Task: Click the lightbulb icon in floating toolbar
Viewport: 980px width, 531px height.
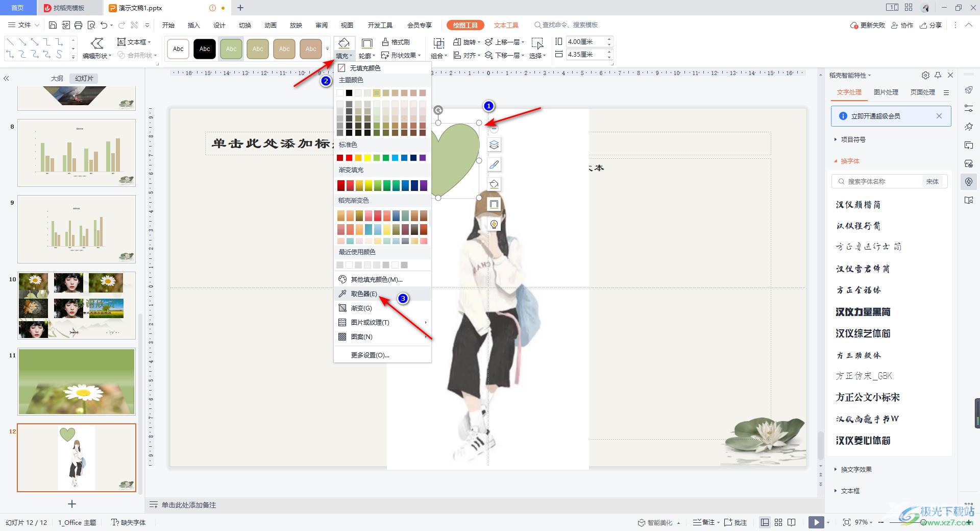Action: pyautogui.click(x=494, y=224)
